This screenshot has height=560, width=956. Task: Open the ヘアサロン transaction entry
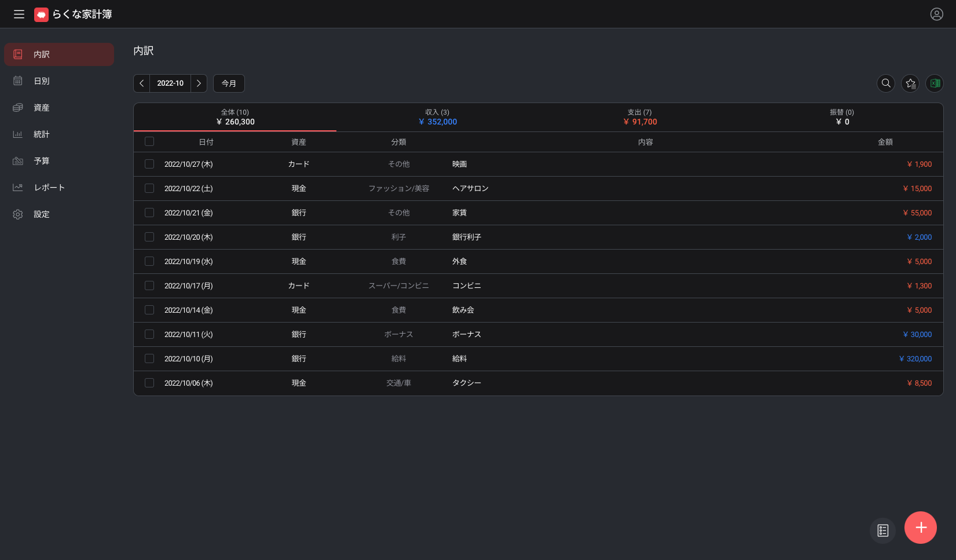tap(470, 188)
